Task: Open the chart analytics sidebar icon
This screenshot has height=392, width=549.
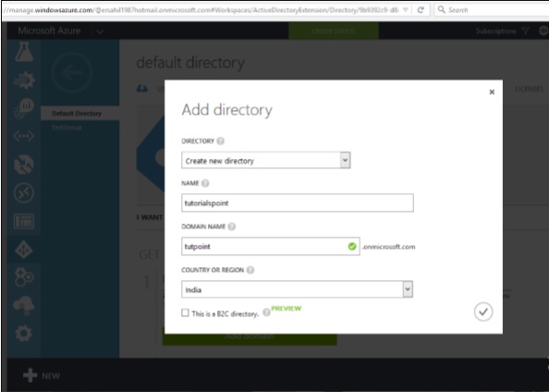Action: [x=24, y=108]
